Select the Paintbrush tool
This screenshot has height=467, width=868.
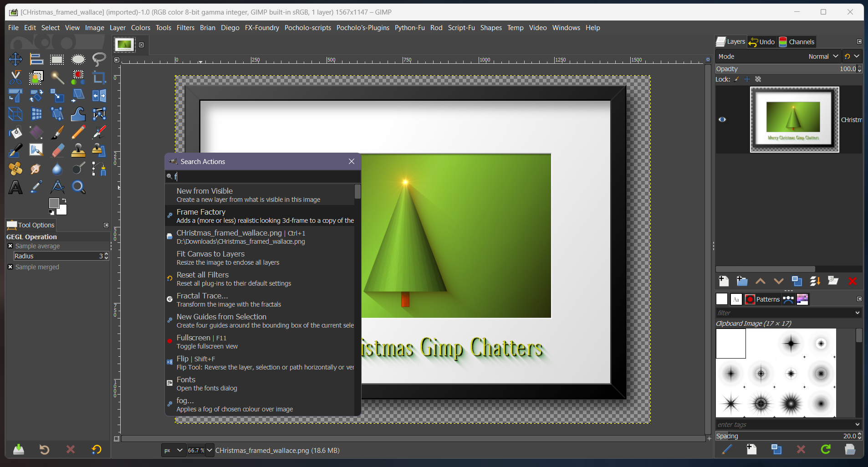[x=57, y=132]
